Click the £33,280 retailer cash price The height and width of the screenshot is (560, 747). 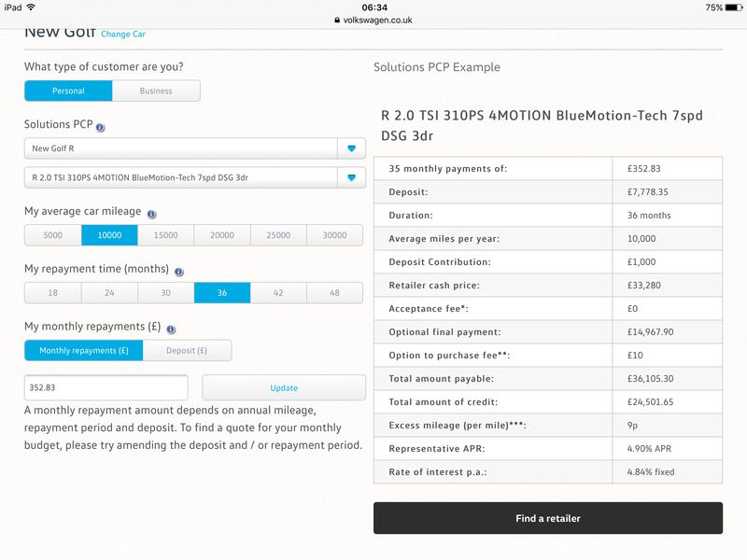pos(644,286)
